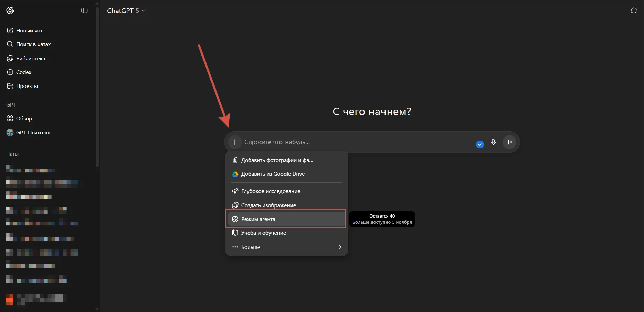The height and width of the screenshot is (312, 644).
Task: Click the Google Drive icon
Action: click(x=235, y=174)
